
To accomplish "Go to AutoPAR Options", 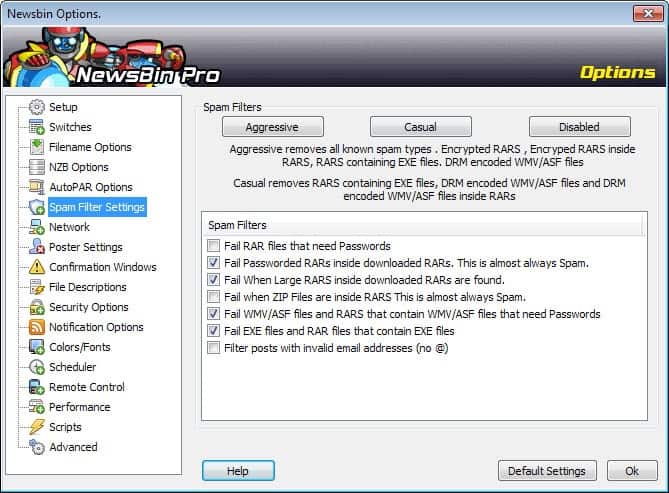I will 91,187.
